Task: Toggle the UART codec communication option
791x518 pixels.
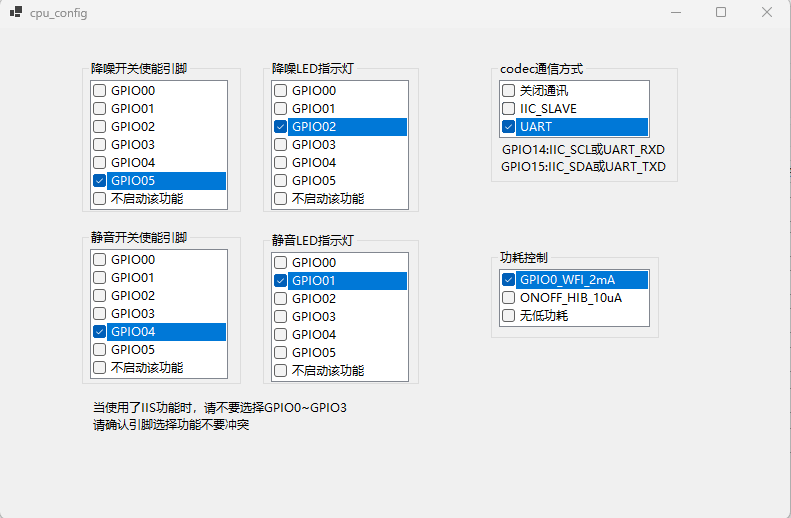Action: coord(509,127)
